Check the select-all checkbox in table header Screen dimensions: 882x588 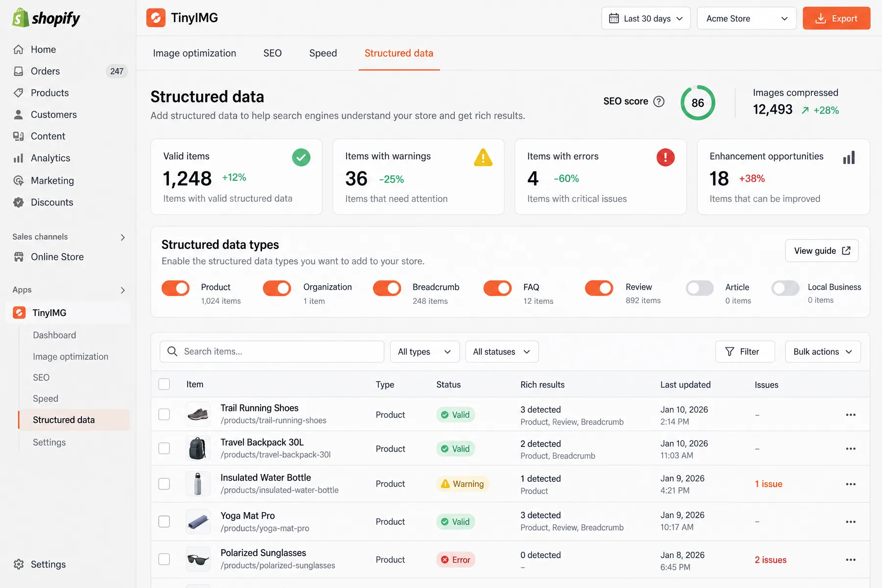coord(164,384)
